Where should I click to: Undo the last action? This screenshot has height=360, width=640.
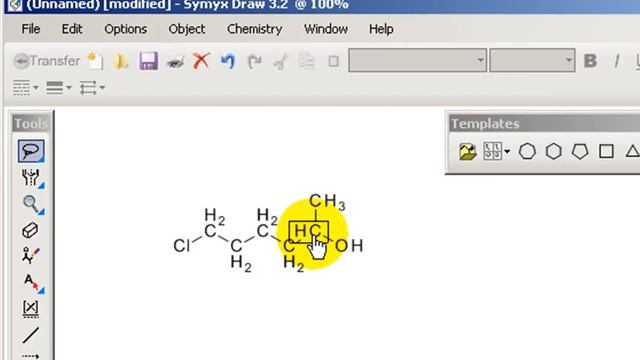(x=228, y=61)
